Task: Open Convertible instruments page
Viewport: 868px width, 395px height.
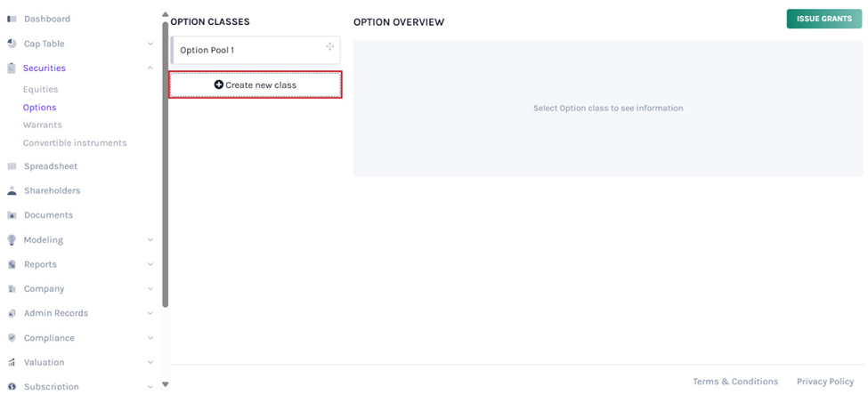Action: pos(75,143)
